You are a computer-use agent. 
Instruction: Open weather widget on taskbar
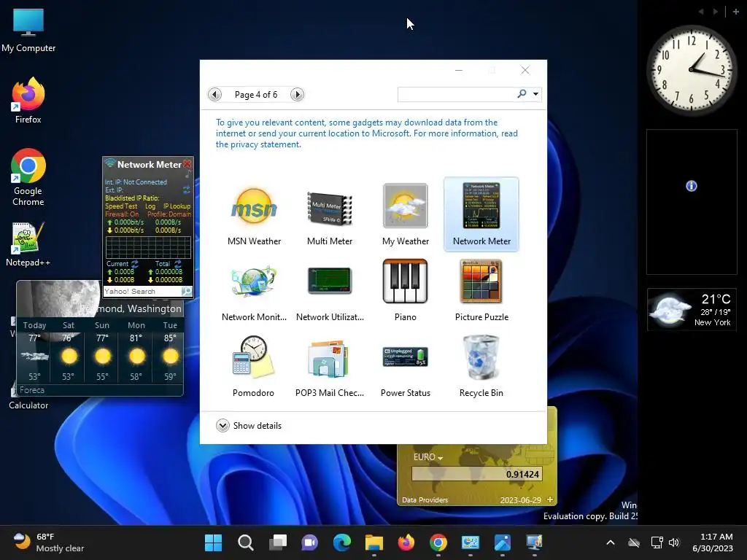49,542
